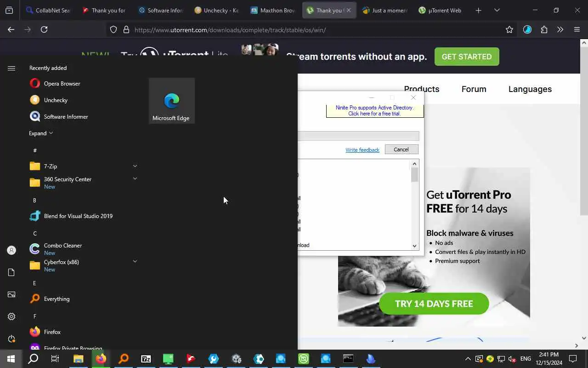The height and width of the screenshot is (368, 588).
Task: Bookmark this page with the star icon
Action: click(509, 29)
